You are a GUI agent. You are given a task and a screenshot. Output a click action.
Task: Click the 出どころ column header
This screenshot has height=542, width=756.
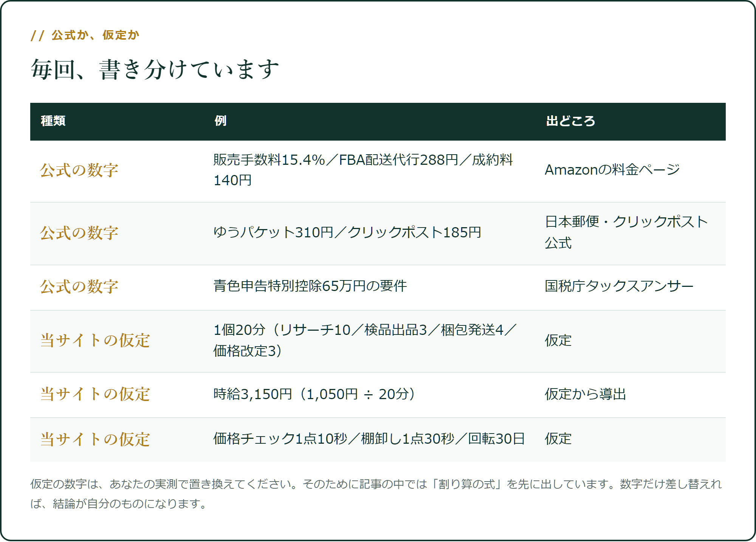point(570,121)
